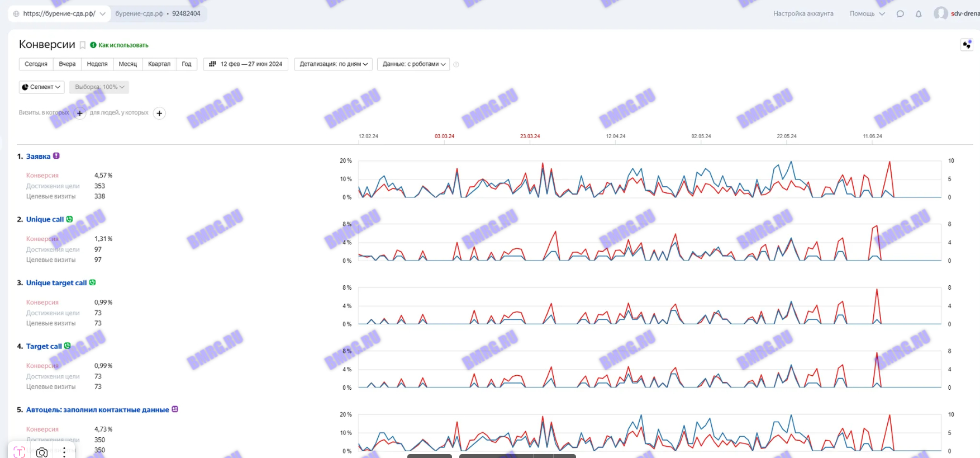This screenshot has height=458, width=980.
Task: Click the screenshot camera icon at bottom left
Action: tap(42, 452)
